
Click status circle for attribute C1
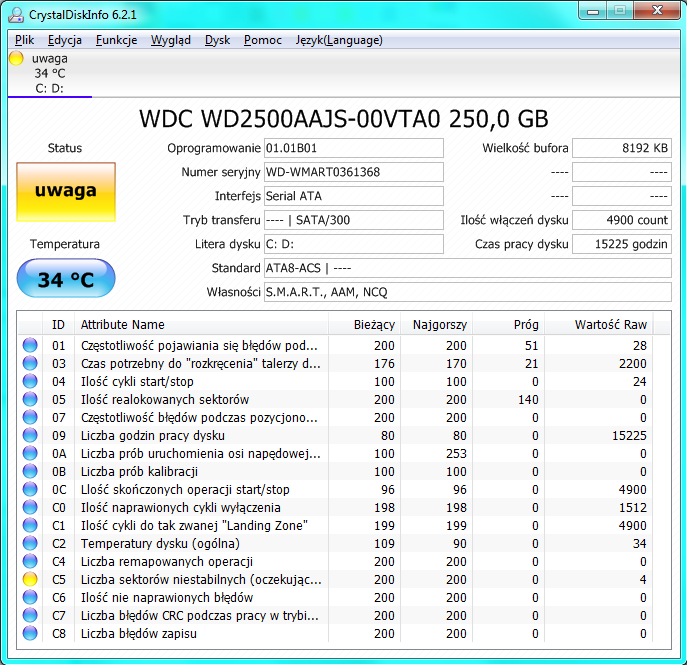[x=30, y=525]
